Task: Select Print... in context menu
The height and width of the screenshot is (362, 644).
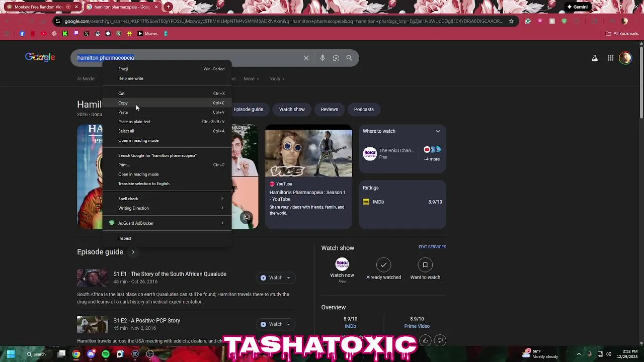Action: pyautogui.click(x=167, y=165)
